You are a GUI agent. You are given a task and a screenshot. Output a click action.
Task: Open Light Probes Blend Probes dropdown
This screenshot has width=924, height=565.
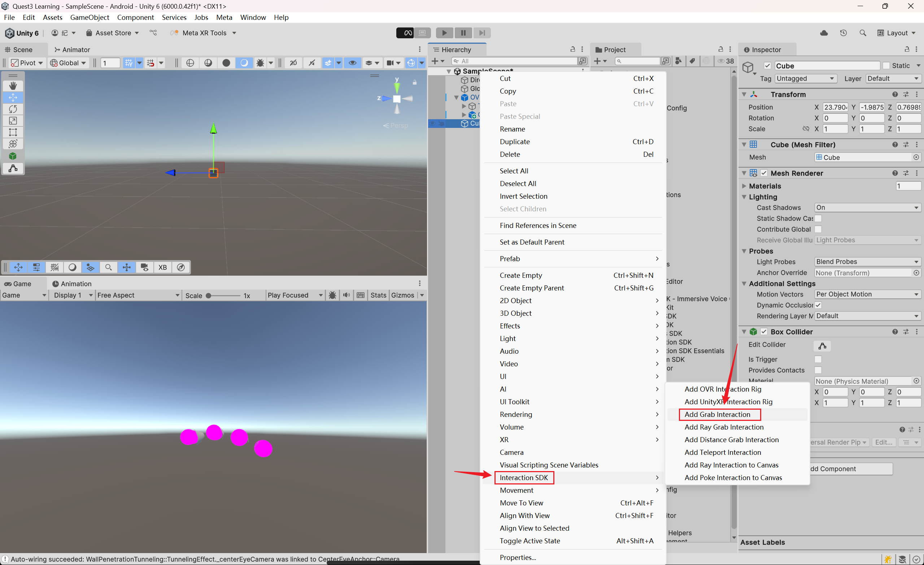[x=867, y=262]
